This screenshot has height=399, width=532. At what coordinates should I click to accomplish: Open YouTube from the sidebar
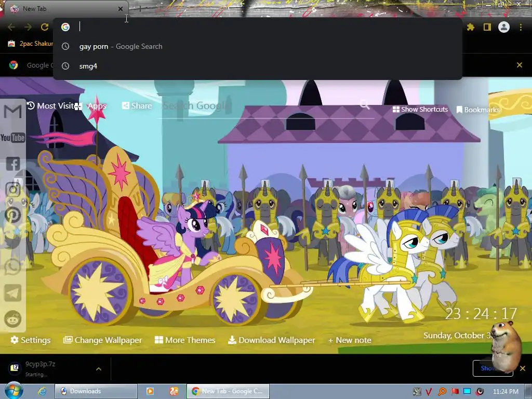[x=13, y=137]
